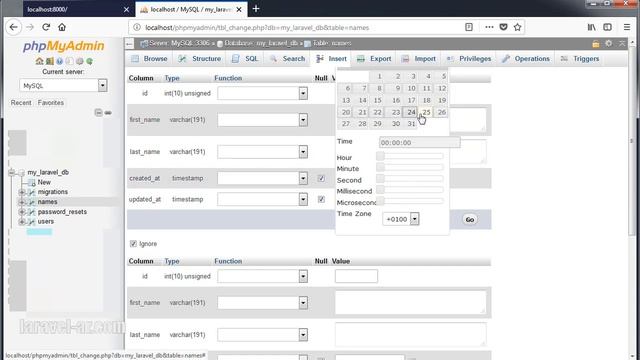Open Function dropdown for updated_at row
Image resolution: width=640 pixels, height=360 pixels.
(262, 199)
